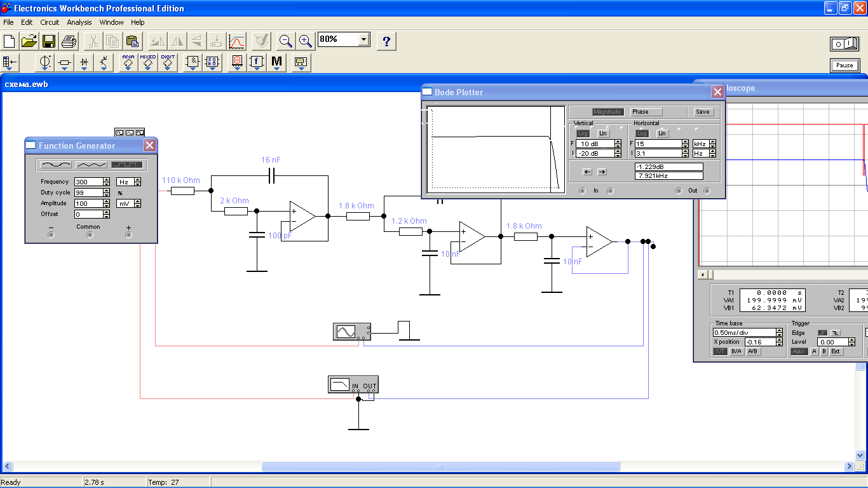
Task: Open the Miscellaneous (M) parts bin
Action: (x=276, y=62)
